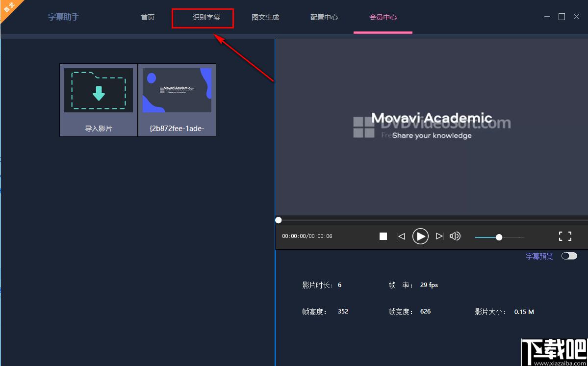
Task: Adjust the volume slider handle
Action: (x=499, y=237)
